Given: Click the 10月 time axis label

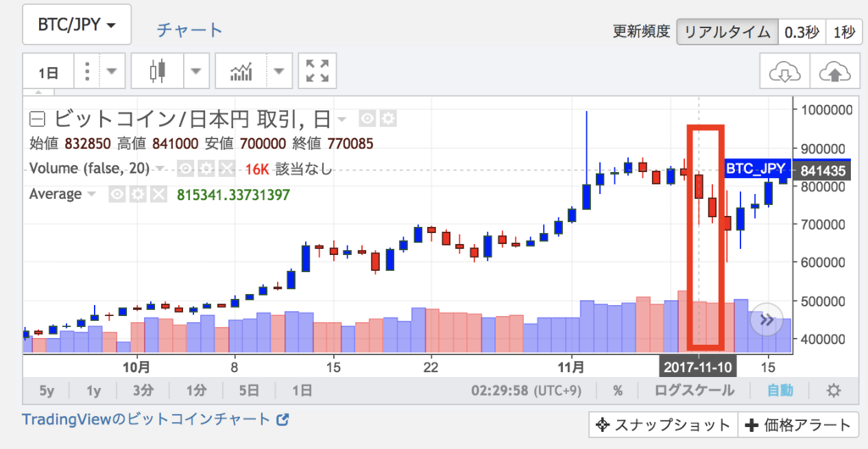Looking at the screenshot, I should (x=136, y=366).
